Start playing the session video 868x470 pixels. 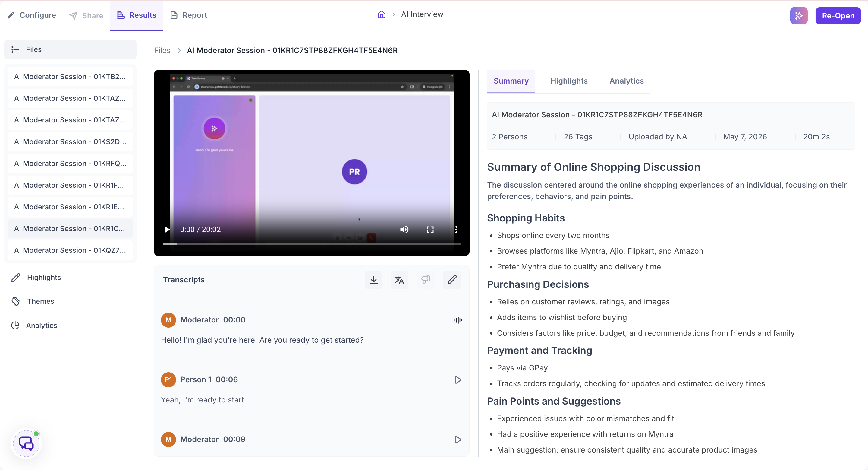(167, 230)
